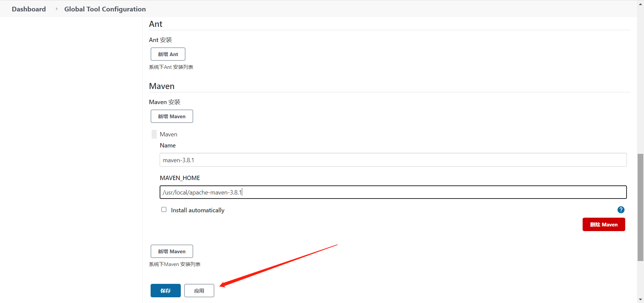This screenshot has height=303, width=644.
Task: Click the Maven section heading
Action: 162,86
